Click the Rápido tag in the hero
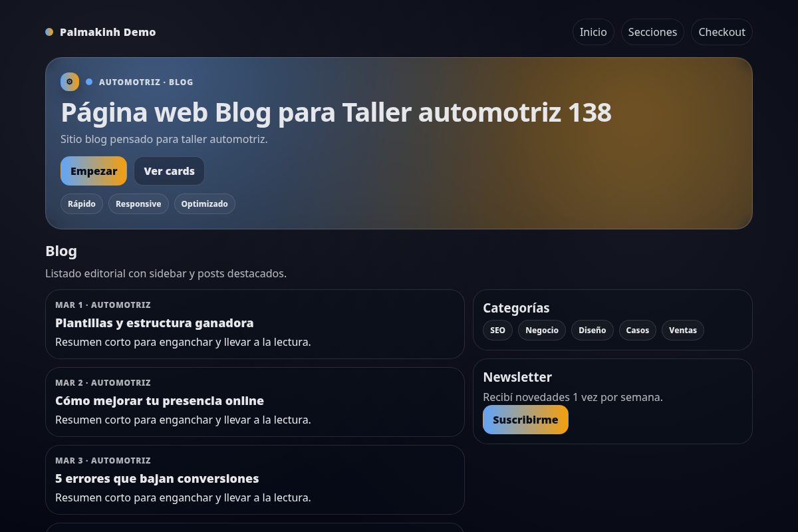The height and width of the screenshot is (532, 798). pyautogui.click(x=82, y=203)
